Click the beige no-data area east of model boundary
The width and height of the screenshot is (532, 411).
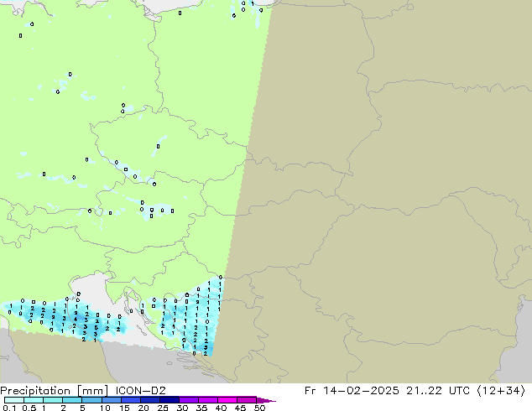(394, 168)
